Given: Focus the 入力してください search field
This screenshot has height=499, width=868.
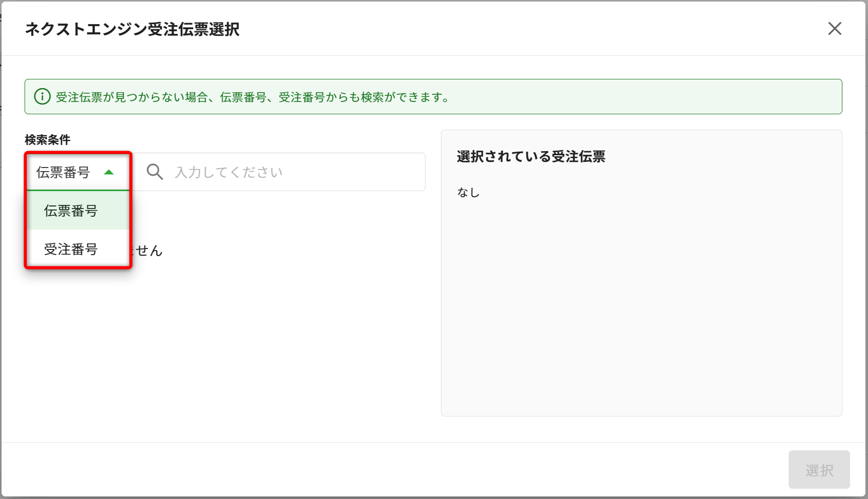Looking at the screenshot, I should click(297, 172).
